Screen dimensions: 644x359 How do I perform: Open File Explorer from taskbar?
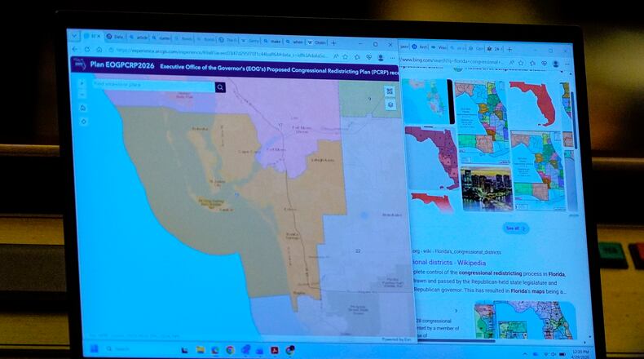[x=201, y=350]
